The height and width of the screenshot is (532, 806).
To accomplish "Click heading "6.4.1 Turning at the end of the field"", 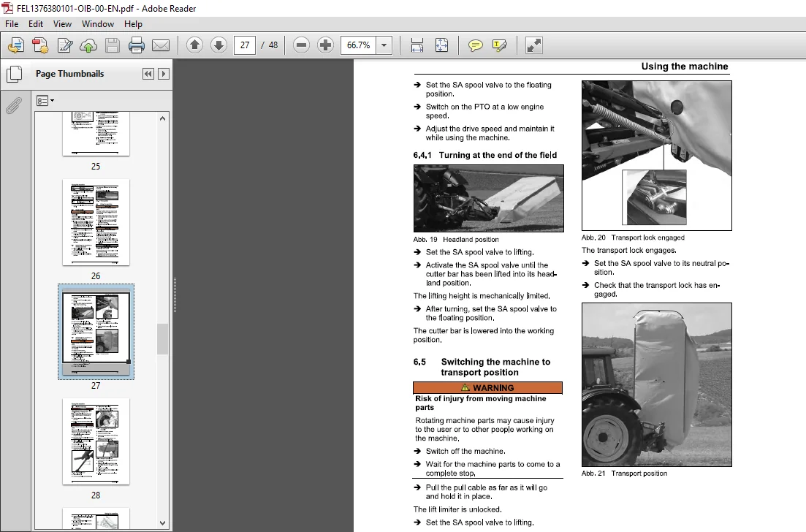I will [484, 155].
